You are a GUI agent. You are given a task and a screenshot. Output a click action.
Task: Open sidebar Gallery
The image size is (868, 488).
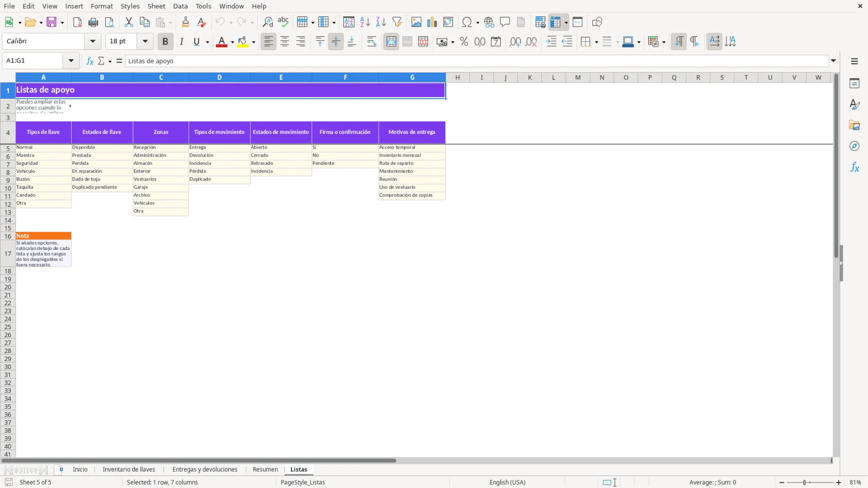point(854,125)
